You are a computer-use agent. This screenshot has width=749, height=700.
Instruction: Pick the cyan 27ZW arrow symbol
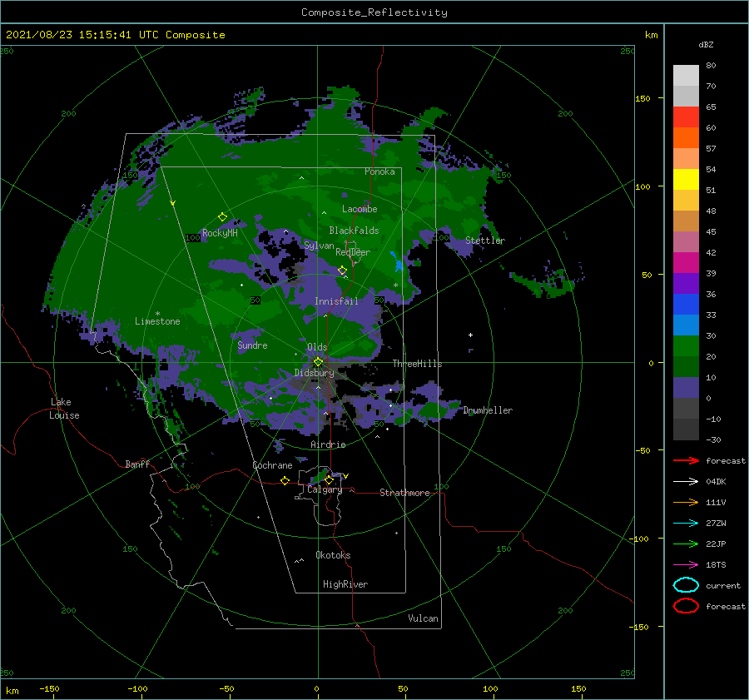click(686, 524)
